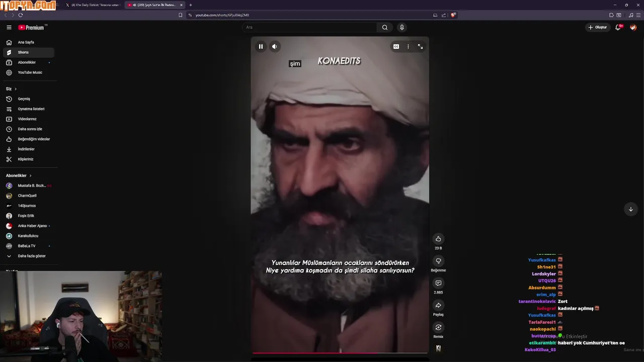Open Ana Sayfa in the sidebar
644x362 pixels.
pos(29,42)
